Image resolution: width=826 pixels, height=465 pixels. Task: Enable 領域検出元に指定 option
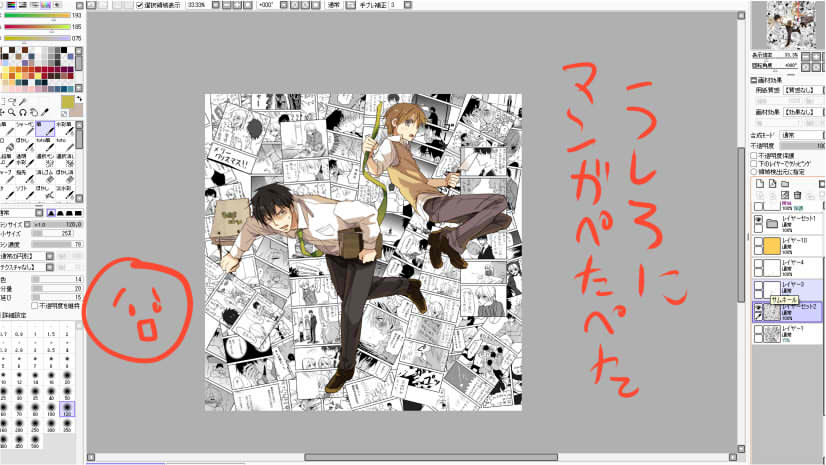[754, 172]
